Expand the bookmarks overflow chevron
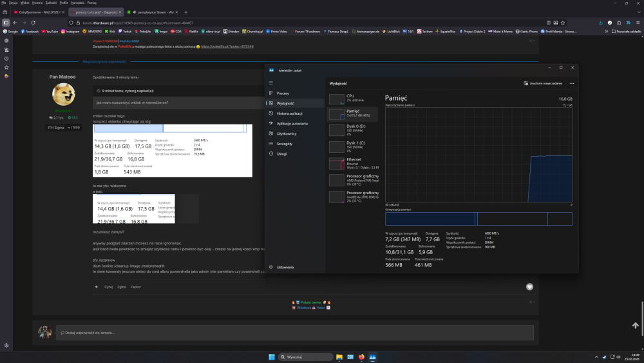This screenshot has height=363, width=644. click(606, 31)
